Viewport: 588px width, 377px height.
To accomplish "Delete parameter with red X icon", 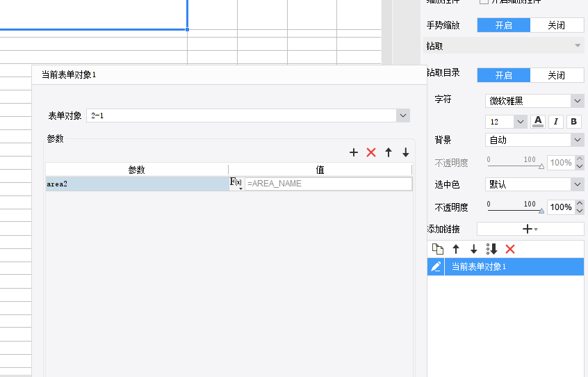I will (371, 152).
